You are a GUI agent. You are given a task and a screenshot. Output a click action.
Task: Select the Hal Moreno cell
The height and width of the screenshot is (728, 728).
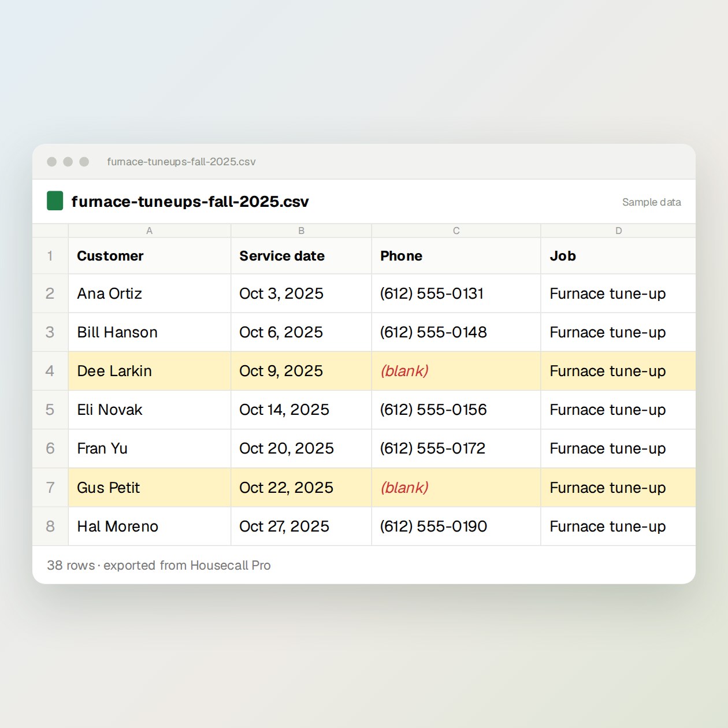point(150,526)
